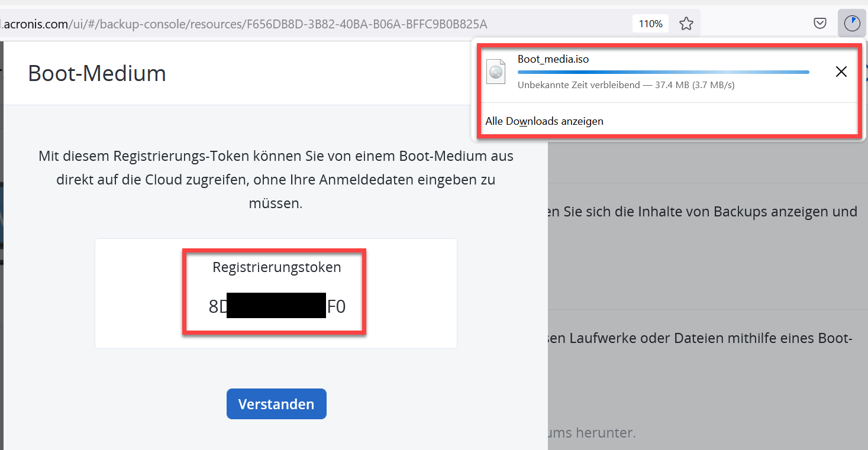Click the Boot_media.iso disc file icon
This screenshot has height=450, width=868.
click(x=496, y=72)
